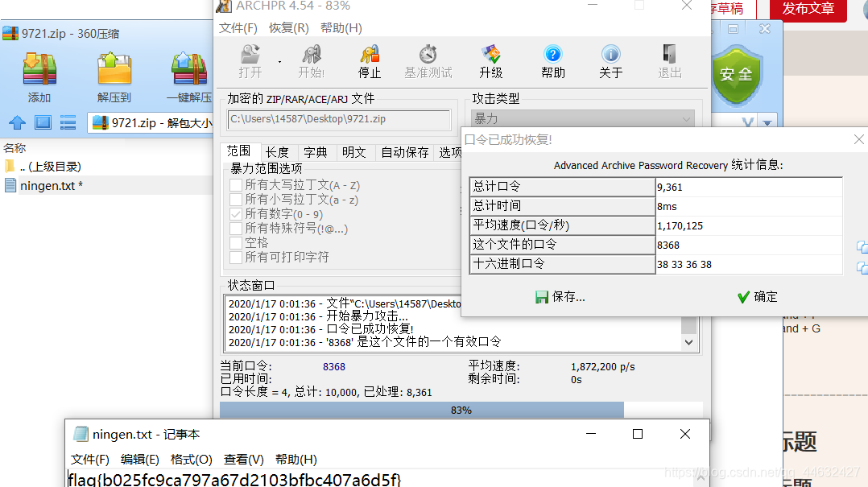Go up a folder with blue arrow
This screenshot has height=487, width=868.
(x=17, y=122)
